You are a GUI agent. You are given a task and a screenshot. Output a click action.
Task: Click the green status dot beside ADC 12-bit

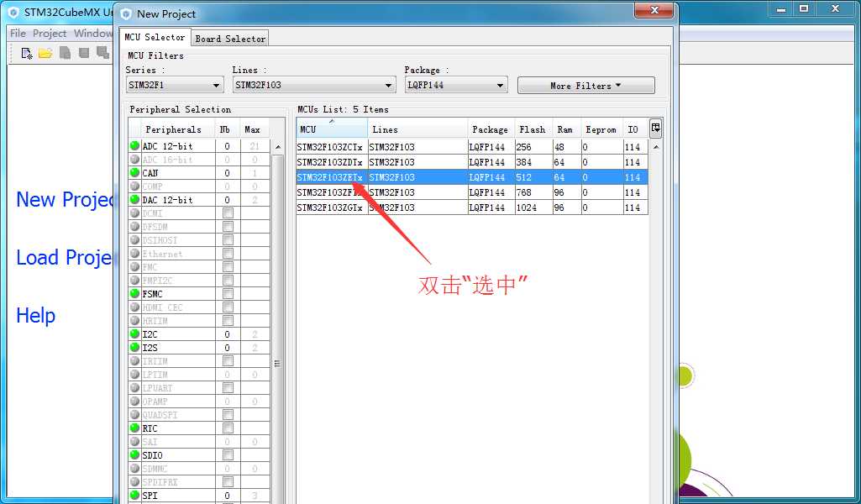coord(134,146)
